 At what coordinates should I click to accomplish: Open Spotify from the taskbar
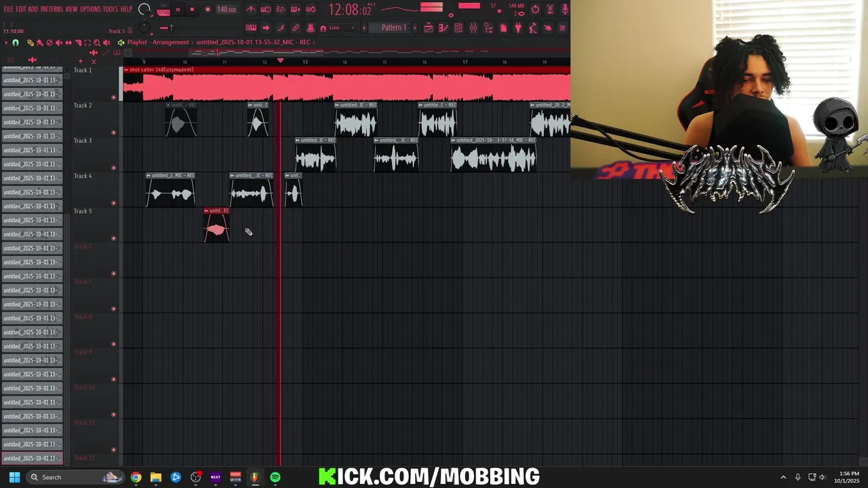pyautogui.click(x=275, y=477)
